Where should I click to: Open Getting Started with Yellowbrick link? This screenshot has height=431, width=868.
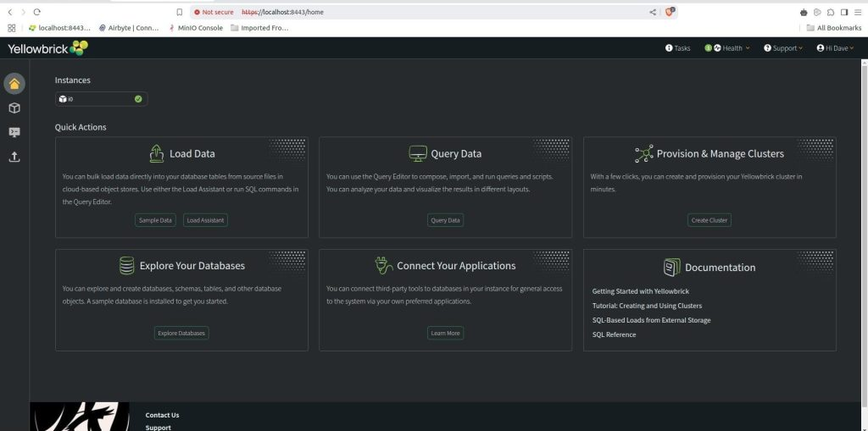[x=641, y=291]
